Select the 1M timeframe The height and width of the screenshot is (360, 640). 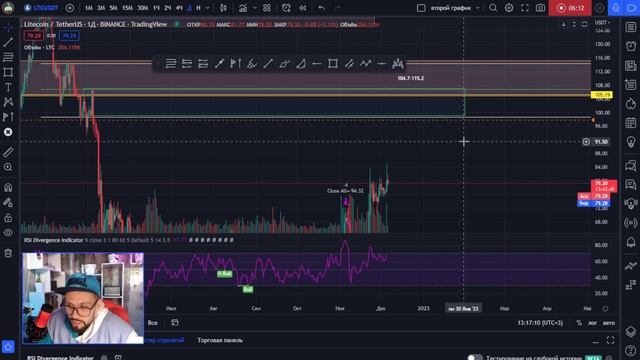(x=89, y=8)
